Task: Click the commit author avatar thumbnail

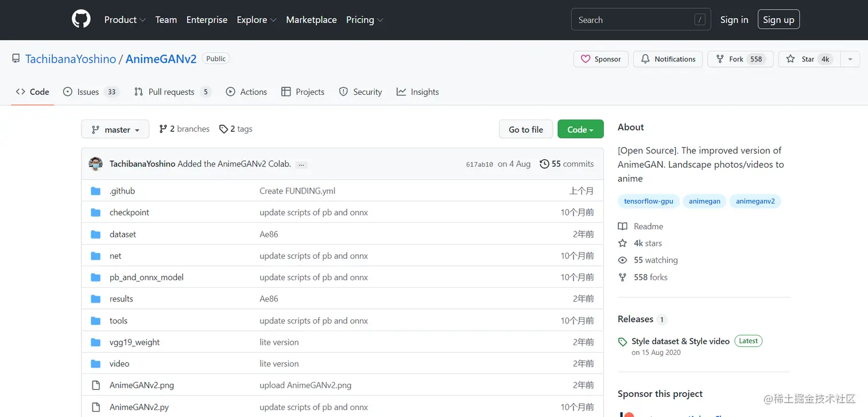Action: click(96, 164)
